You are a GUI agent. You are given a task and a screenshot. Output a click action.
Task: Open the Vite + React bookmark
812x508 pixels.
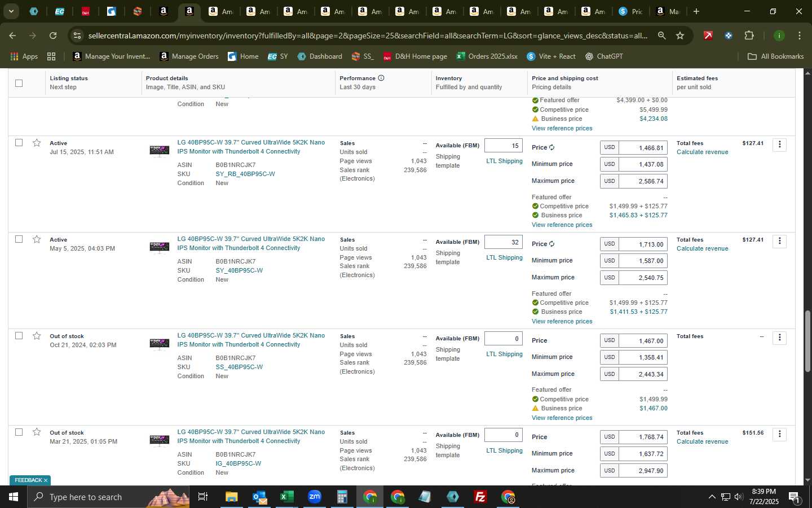click(x=551, y=56)
